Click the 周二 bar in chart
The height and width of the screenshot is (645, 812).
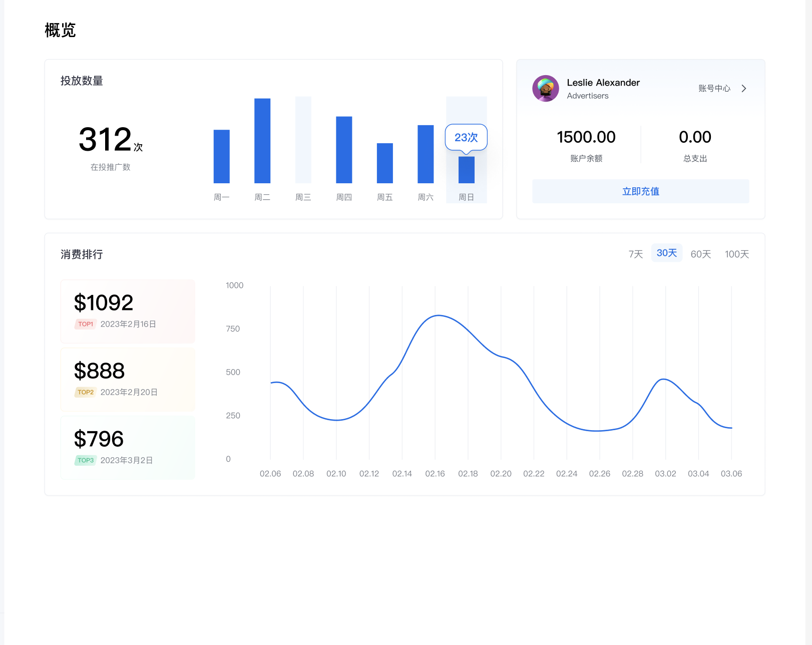tap(262, 141)
